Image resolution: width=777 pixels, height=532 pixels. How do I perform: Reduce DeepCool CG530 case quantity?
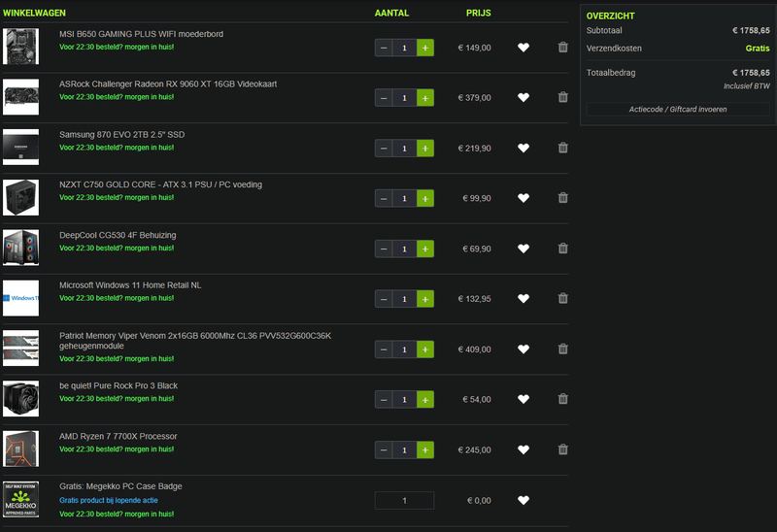coord(384,249)
